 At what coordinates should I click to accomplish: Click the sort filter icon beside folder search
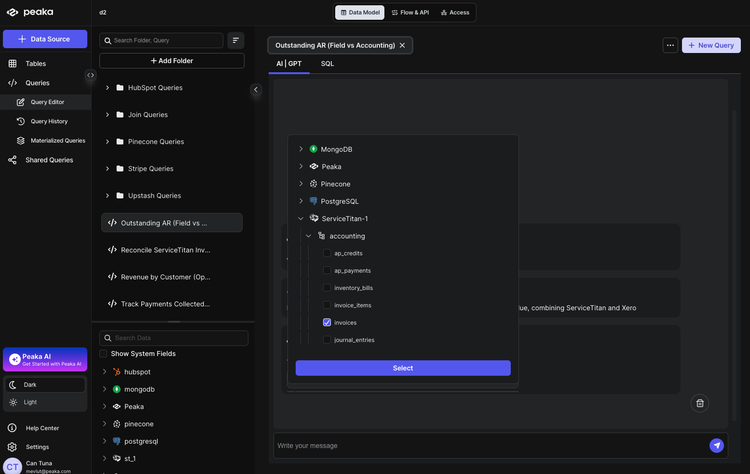(x=236, y=40)
